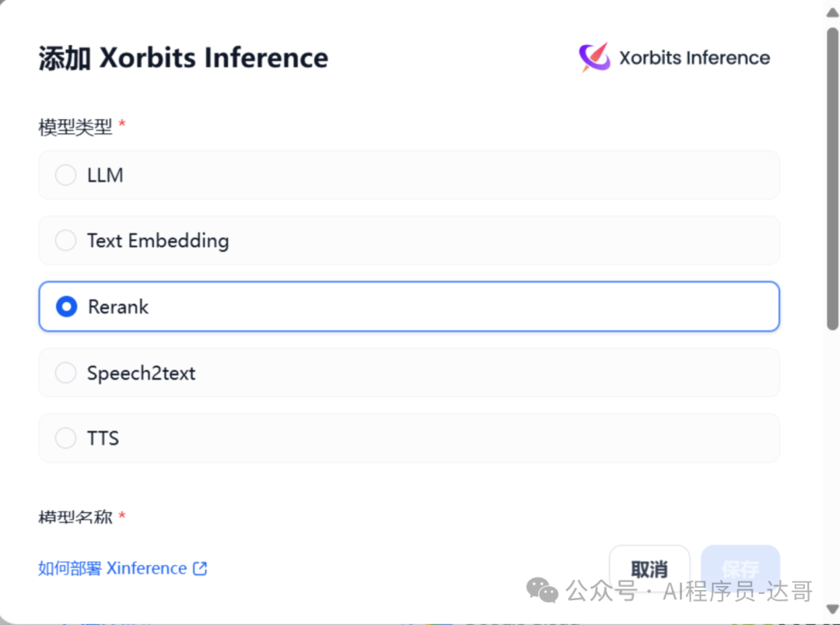
Task: Click the Rerank option label text
Action: tap(118, 307)
